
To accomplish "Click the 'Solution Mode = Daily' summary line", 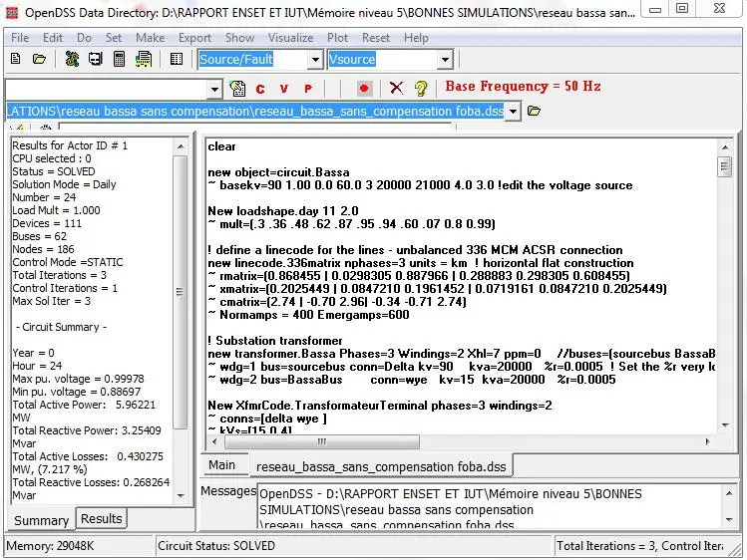I will coord(64,184).
